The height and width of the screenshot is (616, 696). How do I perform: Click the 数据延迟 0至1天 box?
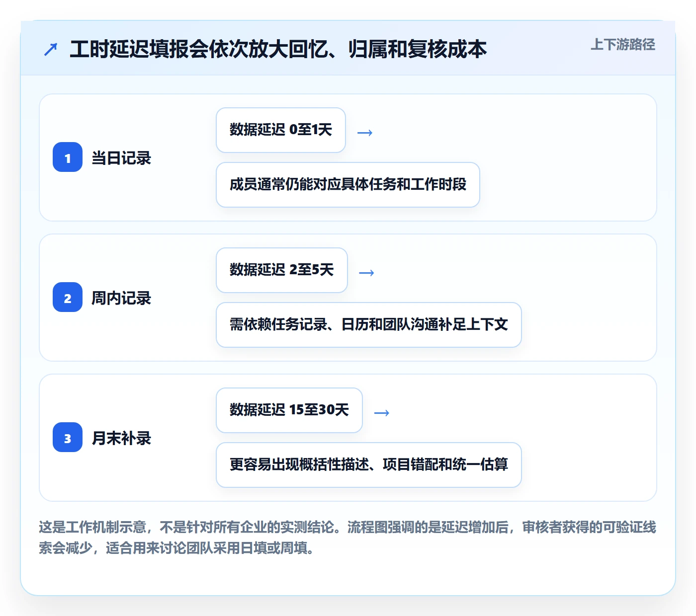coord(281,130)
